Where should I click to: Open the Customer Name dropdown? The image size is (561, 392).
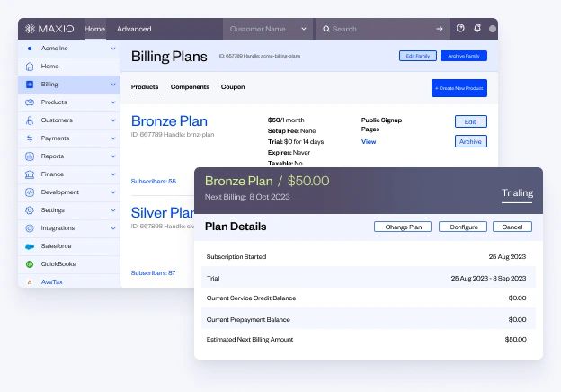pyautogui.click(x=268, y=29)
